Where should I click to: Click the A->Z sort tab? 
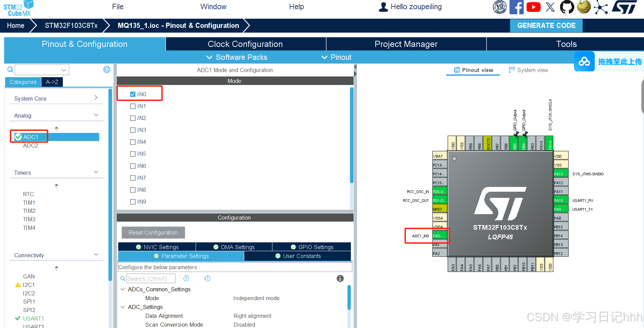pyautogui.click(x=52, y=82)
